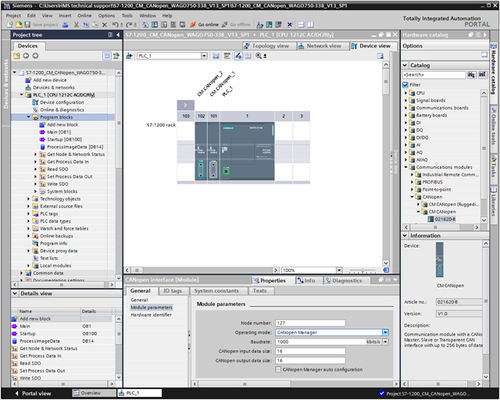
Task: Expand the PROFIBUS catalog folder
Action: pos(412,182)
